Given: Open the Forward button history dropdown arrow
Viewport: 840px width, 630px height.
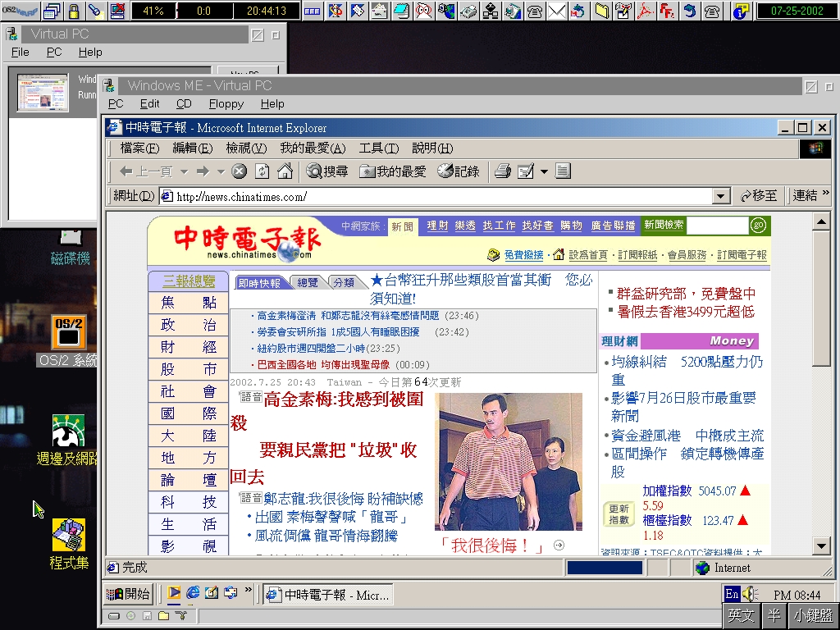Looking at the screenshot, I should 220,172.
